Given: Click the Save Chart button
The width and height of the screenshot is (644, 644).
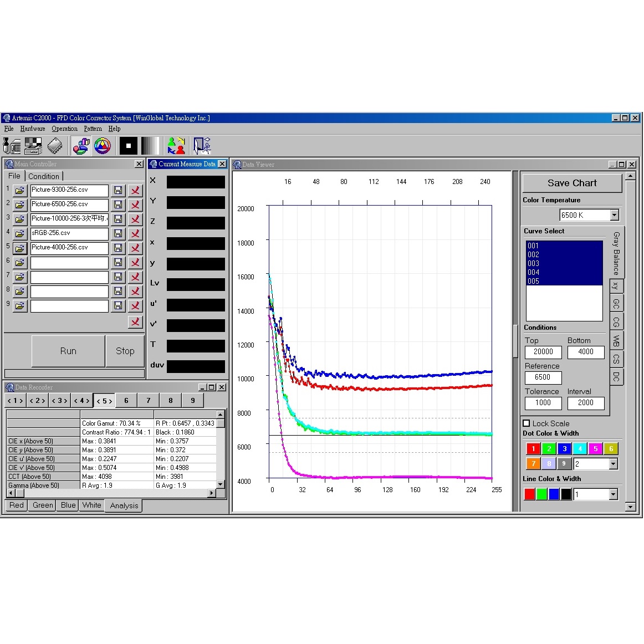Looking at the screenshot, I should 572,183.
